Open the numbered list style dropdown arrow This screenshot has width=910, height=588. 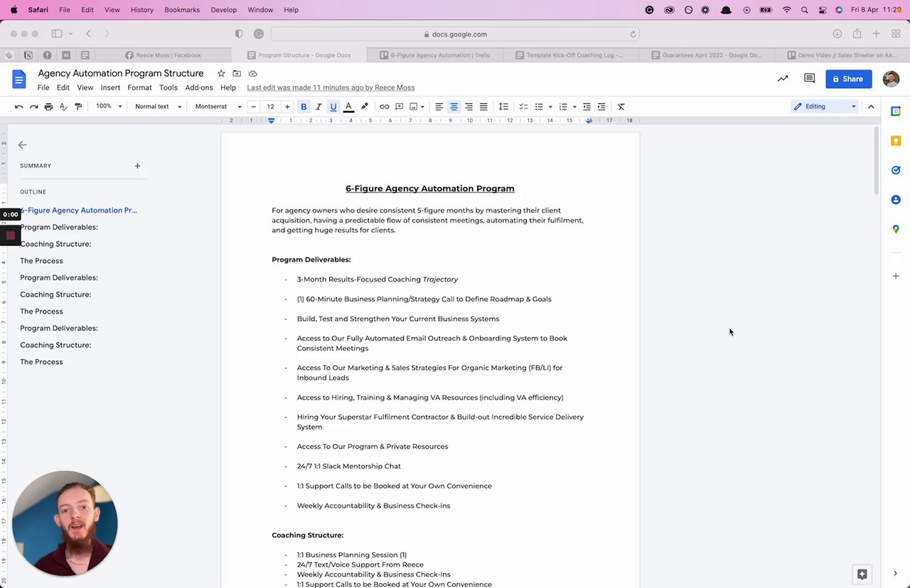(x=574, y=107)
